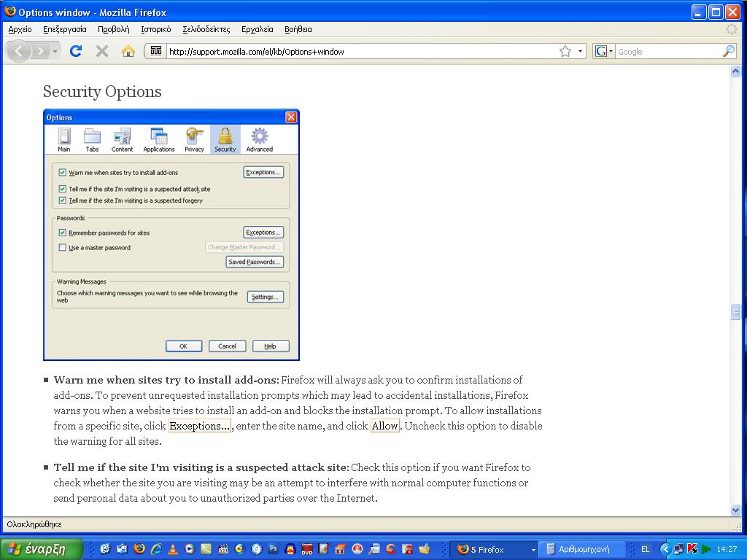
Task: Launch Internet Explorer from quick launch
Action: (156, 549)
